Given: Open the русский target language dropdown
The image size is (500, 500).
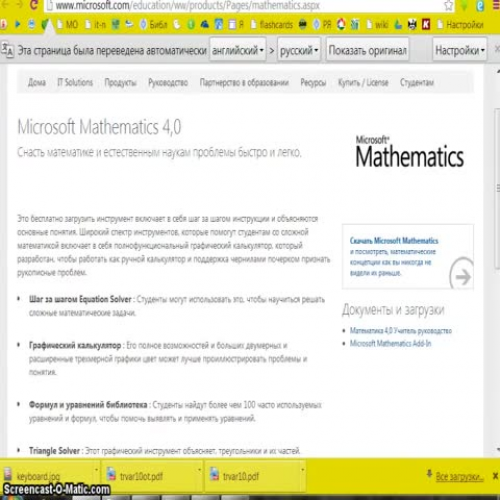Looking at the screenshot, I should (x=299, y=50).
